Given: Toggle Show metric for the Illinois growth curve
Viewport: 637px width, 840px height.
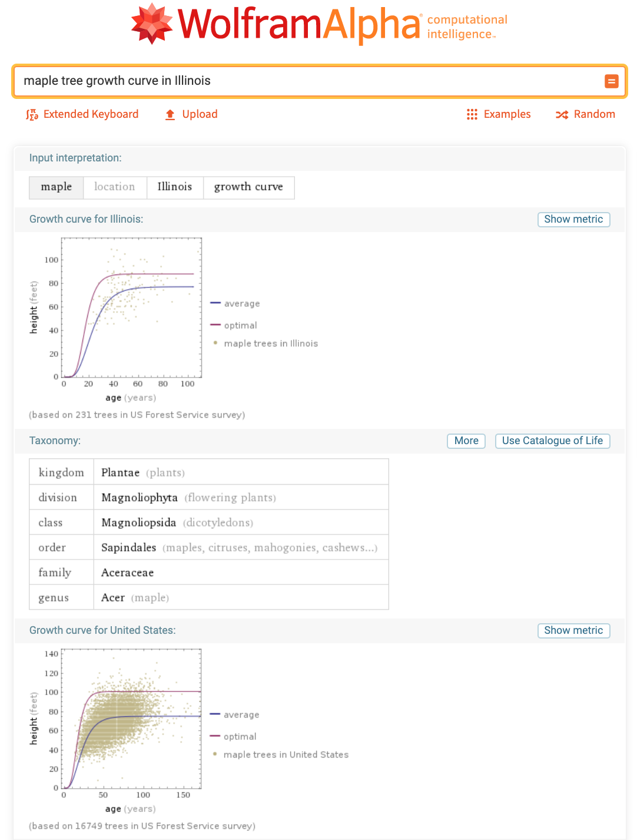Looking at the screenshot, I should 573,219.
